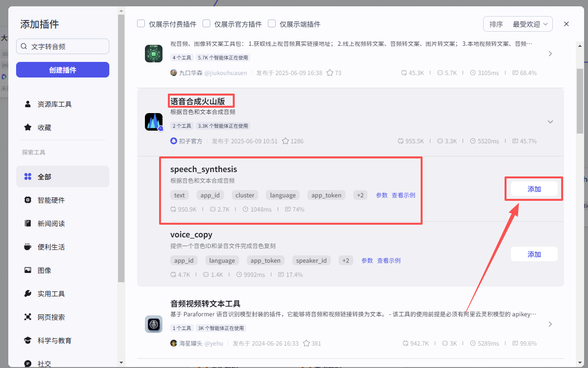Click the 图像 picture icon in sidebar

[28, 271]
